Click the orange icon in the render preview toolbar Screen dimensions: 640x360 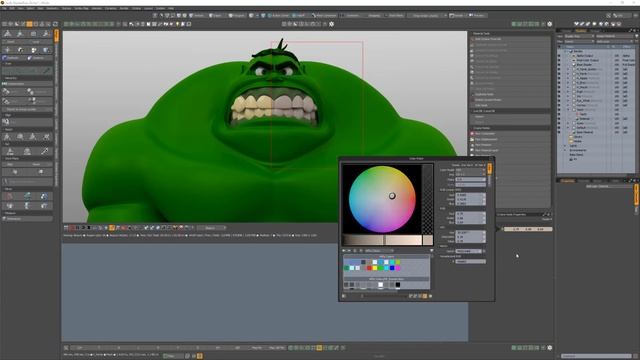click(x=112, y=228)
